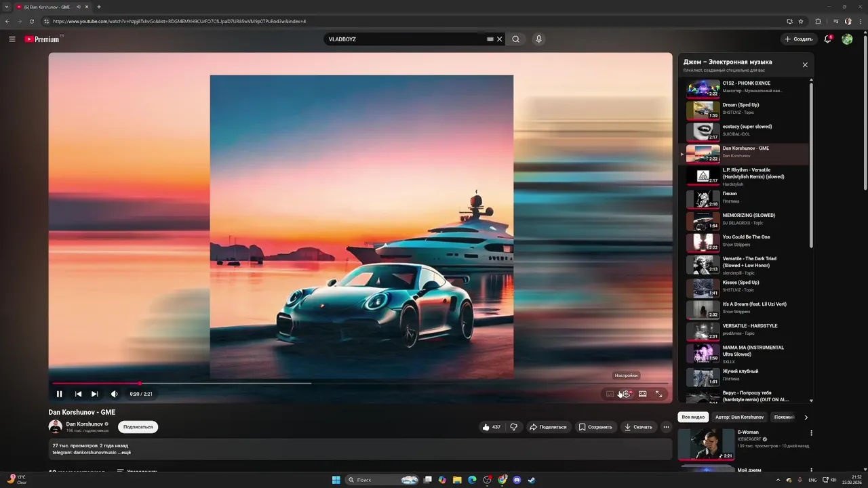868x488 pixels.
Task: Open the on-screen keyboard in search box
Action: point(490,39)
